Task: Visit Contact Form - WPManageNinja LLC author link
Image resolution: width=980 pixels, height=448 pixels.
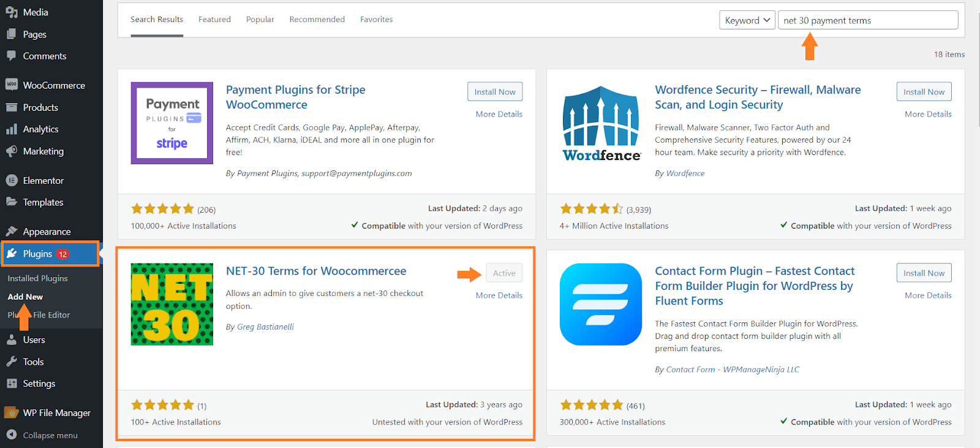Action: point(733,370)
